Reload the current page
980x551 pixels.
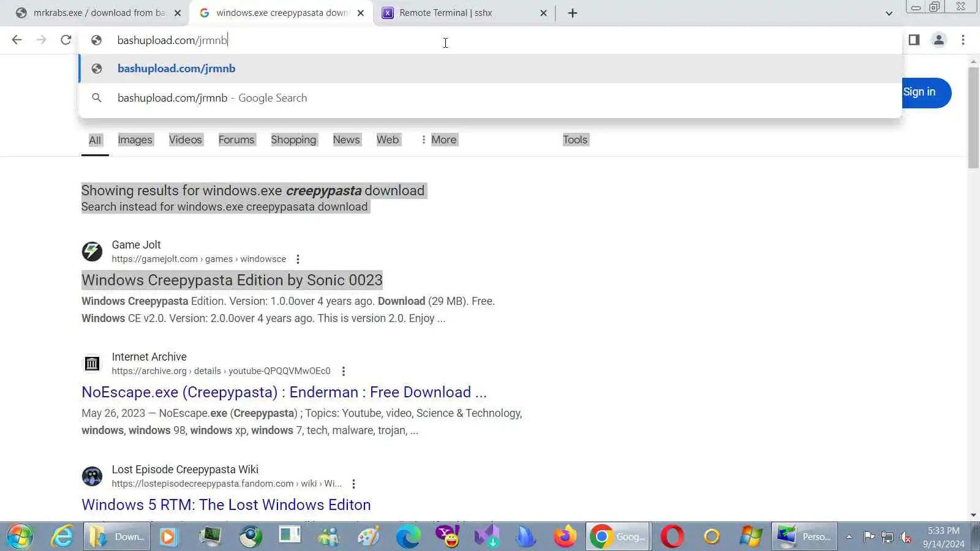tap(66, 40)
